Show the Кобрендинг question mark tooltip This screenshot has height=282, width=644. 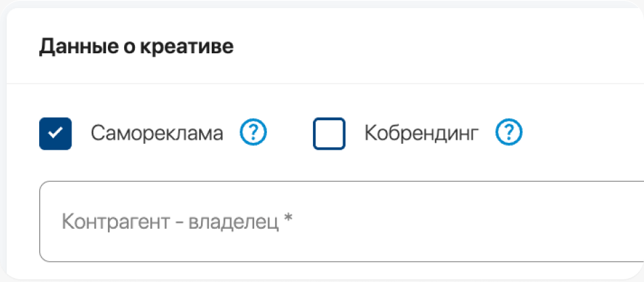coord(509,134)
